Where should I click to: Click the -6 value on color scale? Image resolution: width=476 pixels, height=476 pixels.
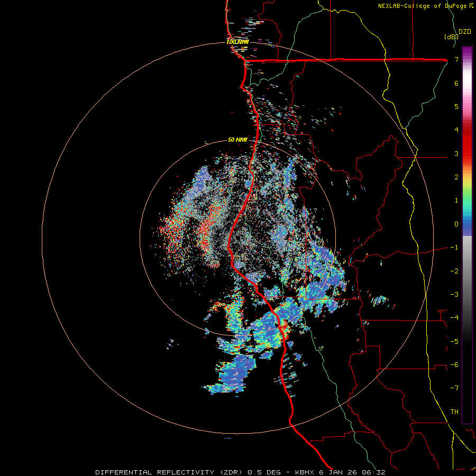454,365
